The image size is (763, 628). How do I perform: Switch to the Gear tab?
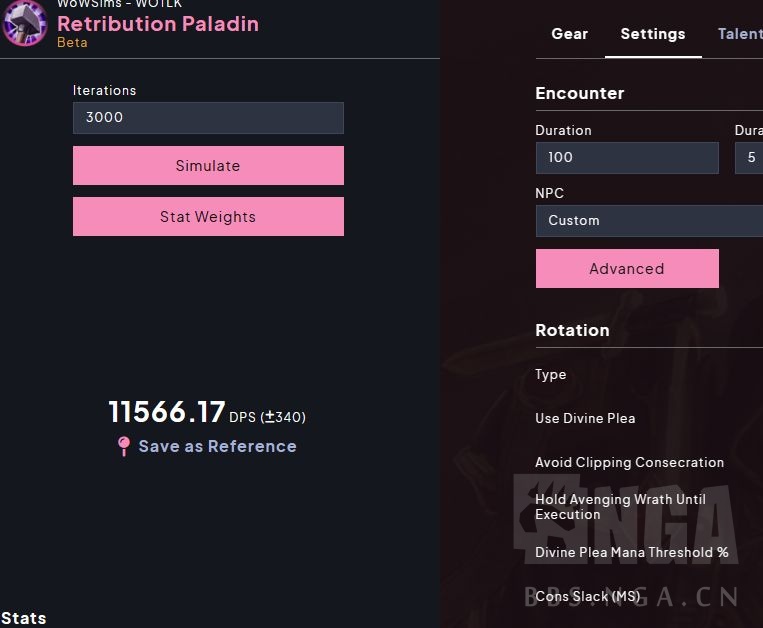pyautogui.click(x=570, y=34)
